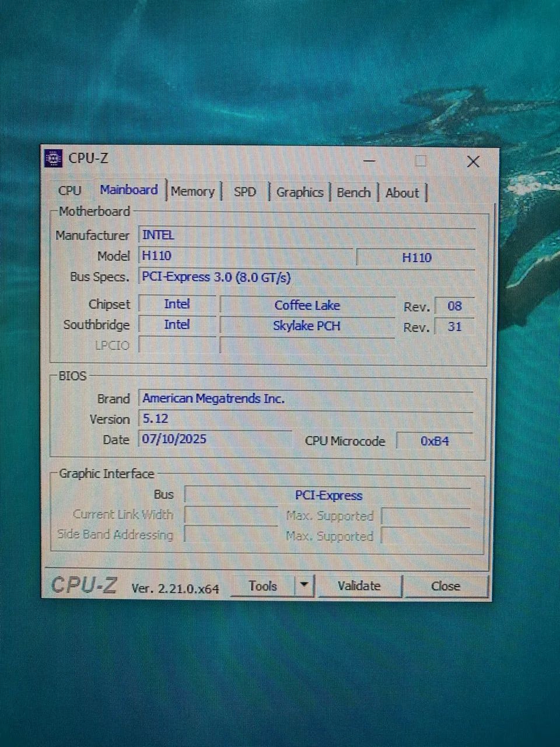Viewport: 560px width, 747px height.
Task: Click the version text Ver. 2.21.0.x64
Action: [176, 588]
